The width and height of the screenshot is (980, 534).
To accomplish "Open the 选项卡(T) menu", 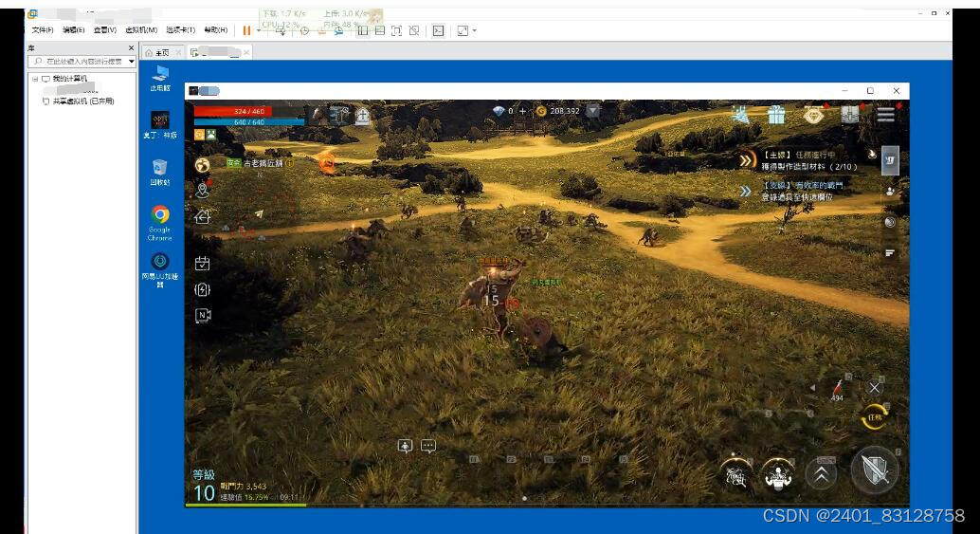I will 181,30.
